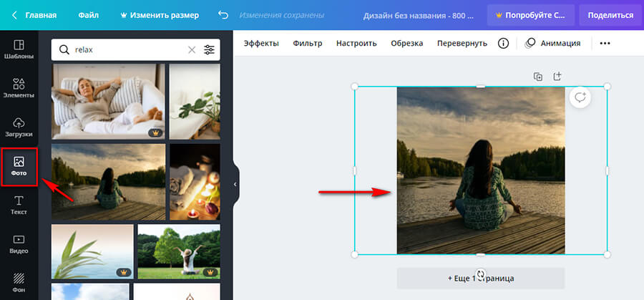Open search filter settings
This screenshot has width=644, height=300.
209,49
